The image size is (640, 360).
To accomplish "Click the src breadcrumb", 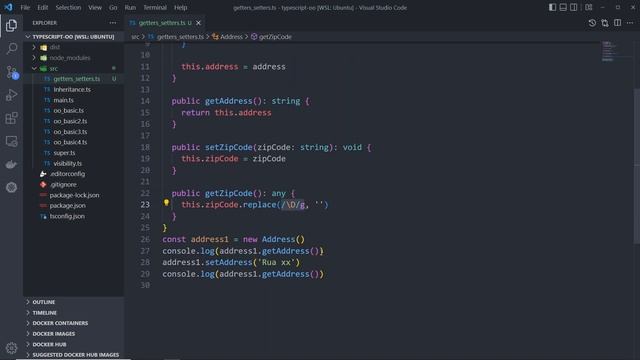I will tap(135, 37).
